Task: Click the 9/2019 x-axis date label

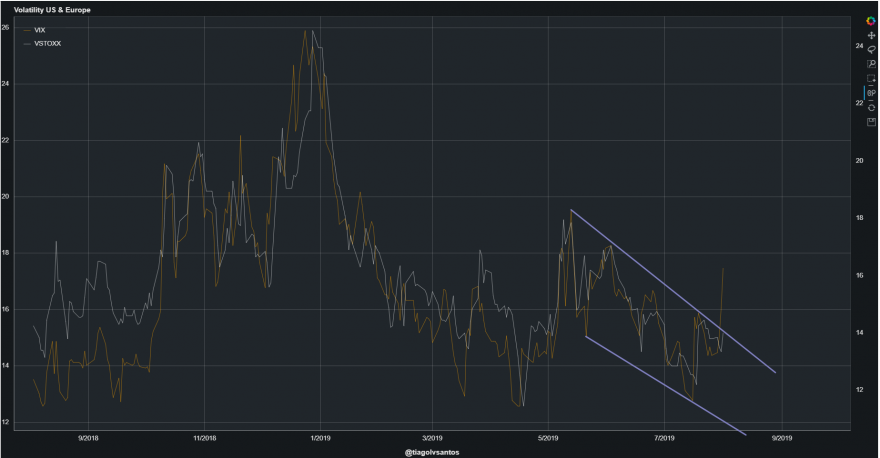Action: point(782,438)
